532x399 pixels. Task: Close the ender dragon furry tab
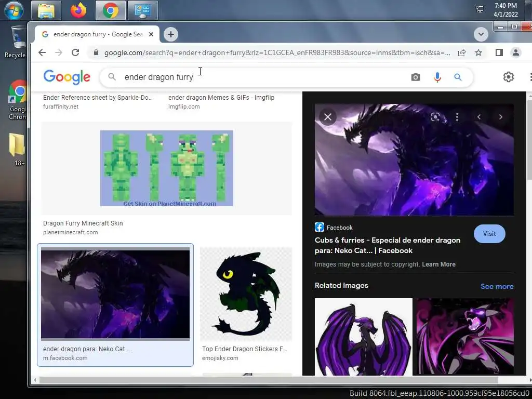coord(151,34)
